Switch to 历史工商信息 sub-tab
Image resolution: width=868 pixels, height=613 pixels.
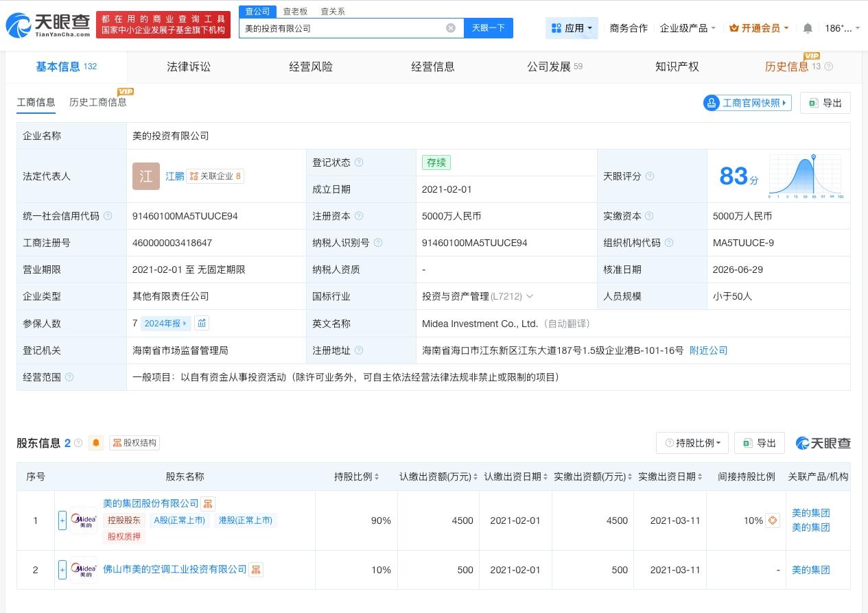[98, 102]
